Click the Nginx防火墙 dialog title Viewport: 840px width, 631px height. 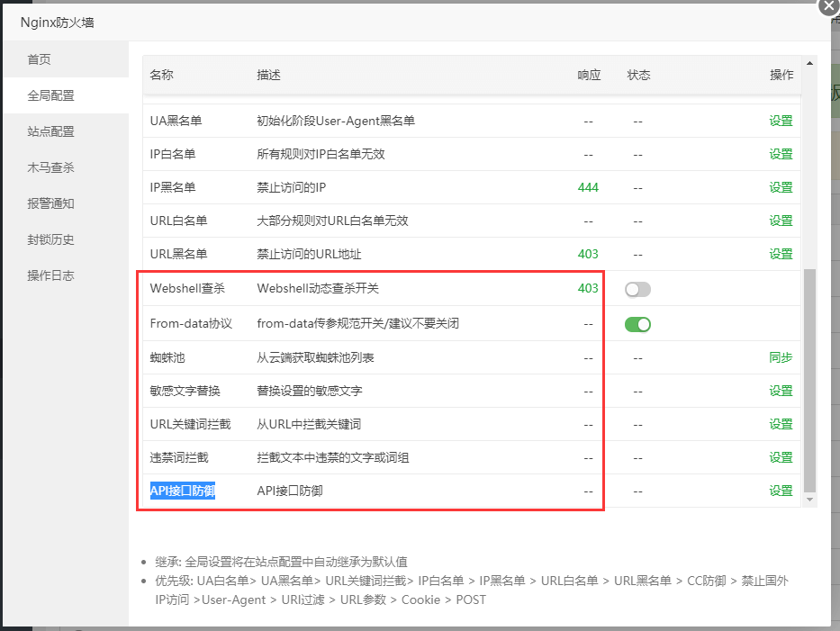pyautogui.click(x=58, y=23)
